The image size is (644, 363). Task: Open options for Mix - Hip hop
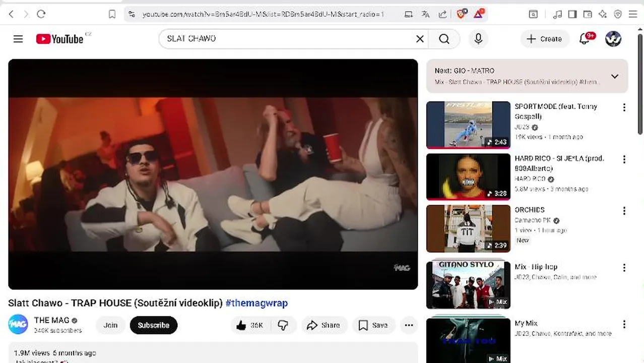click(624, 268)
